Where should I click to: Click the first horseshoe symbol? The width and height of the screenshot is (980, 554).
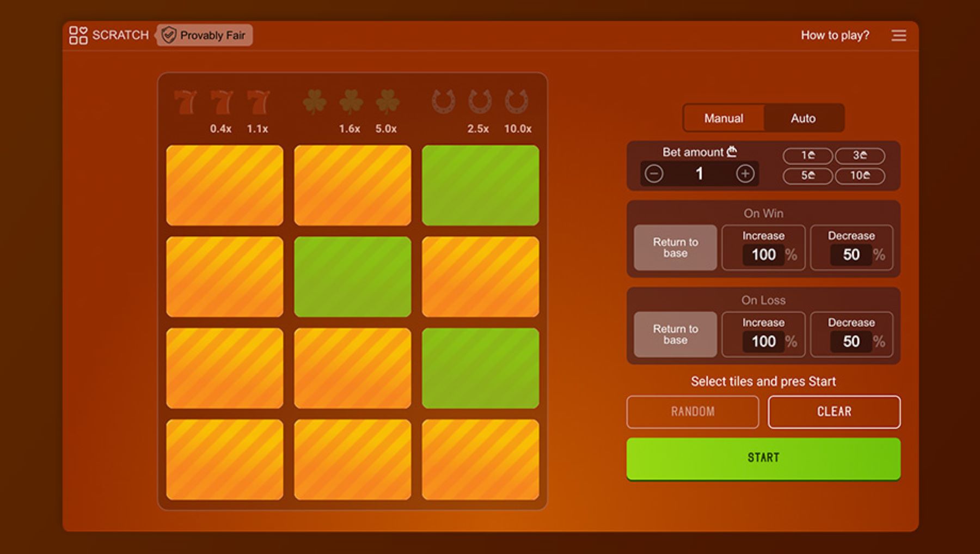coord(443,102)
